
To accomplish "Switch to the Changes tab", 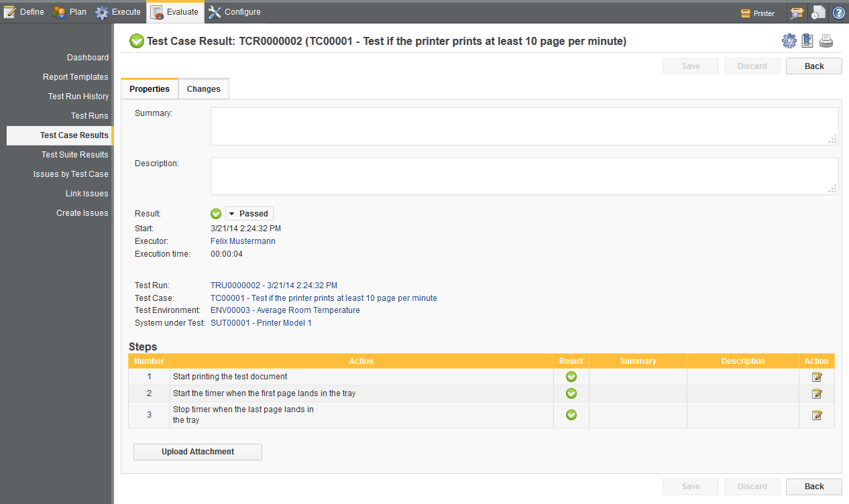I will tap(204, 89).
